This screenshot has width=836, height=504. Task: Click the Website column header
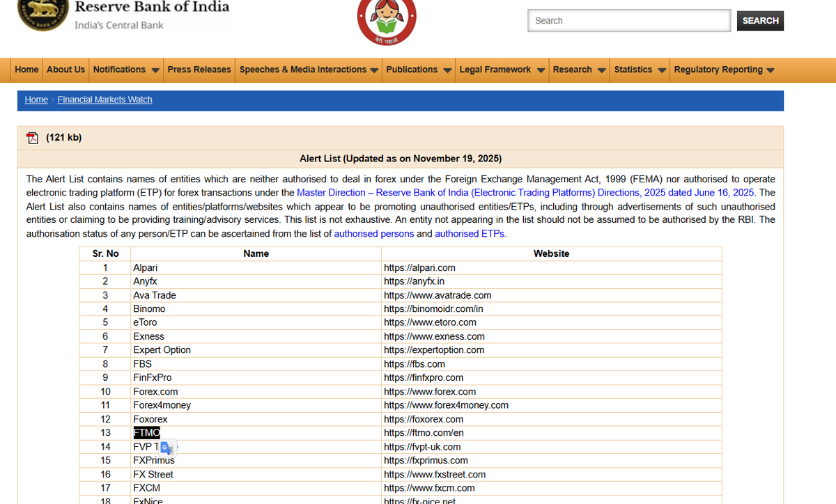(x=551, y=253)
